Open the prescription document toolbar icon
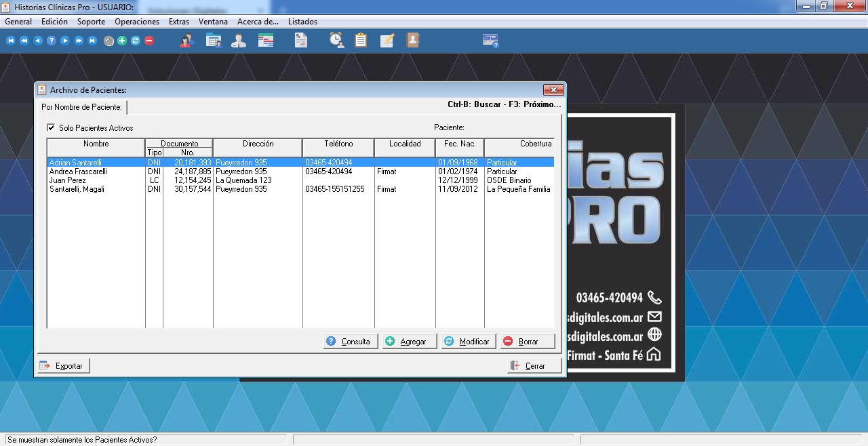868x446 pixels. tap(301, 41)
